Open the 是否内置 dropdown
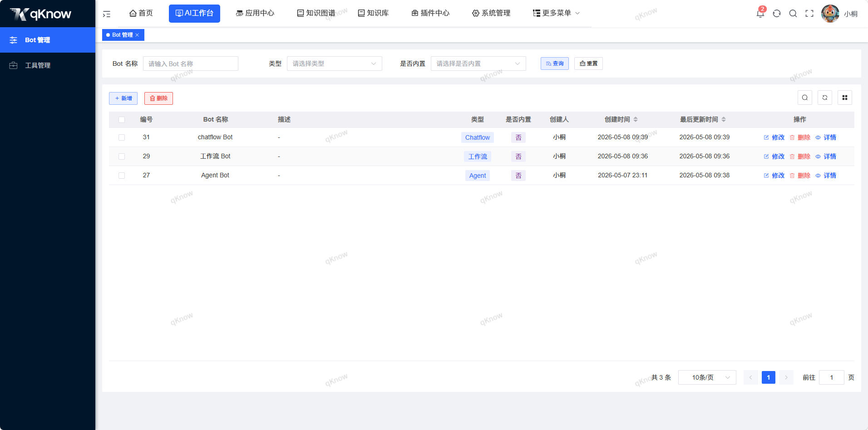This screenshot has width=868, height=430. click(x=478, y=64)
